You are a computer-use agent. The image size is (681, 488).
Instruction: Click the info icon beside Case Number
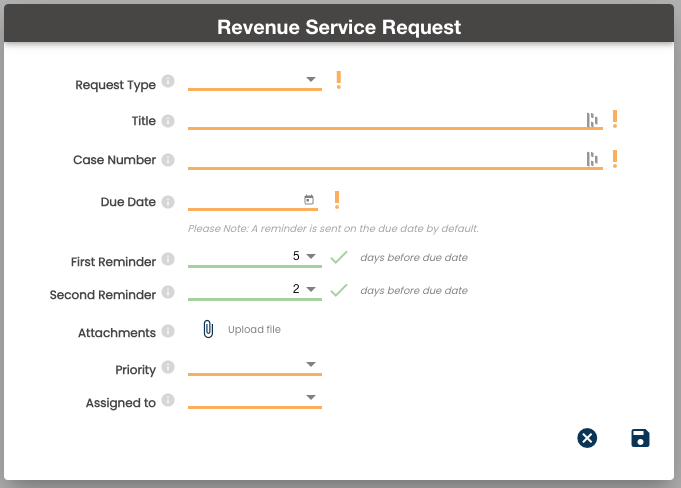pos(168,160)
